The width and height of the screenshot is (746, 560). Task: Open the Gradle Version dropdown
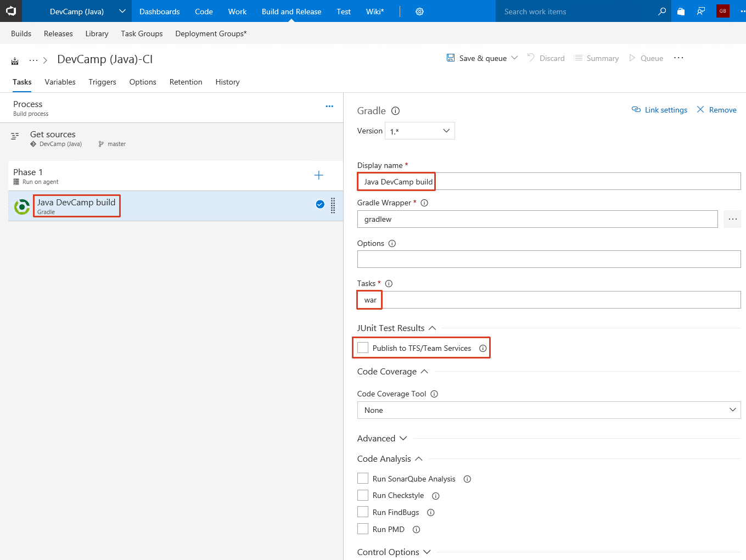420,131
